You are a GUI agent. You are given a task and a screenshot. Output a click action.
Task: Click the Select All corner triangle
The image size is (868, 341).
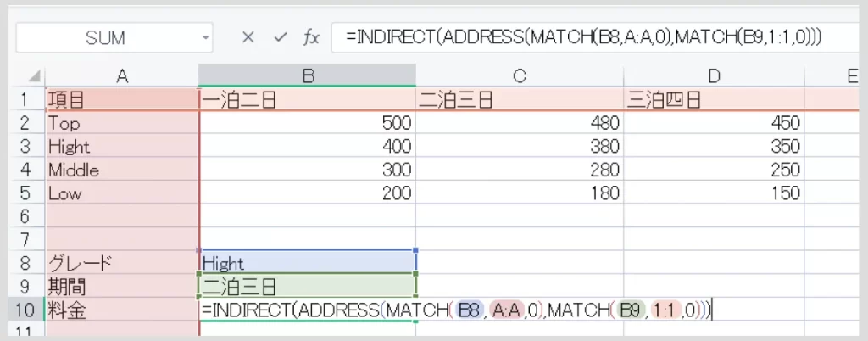point(33,76)
